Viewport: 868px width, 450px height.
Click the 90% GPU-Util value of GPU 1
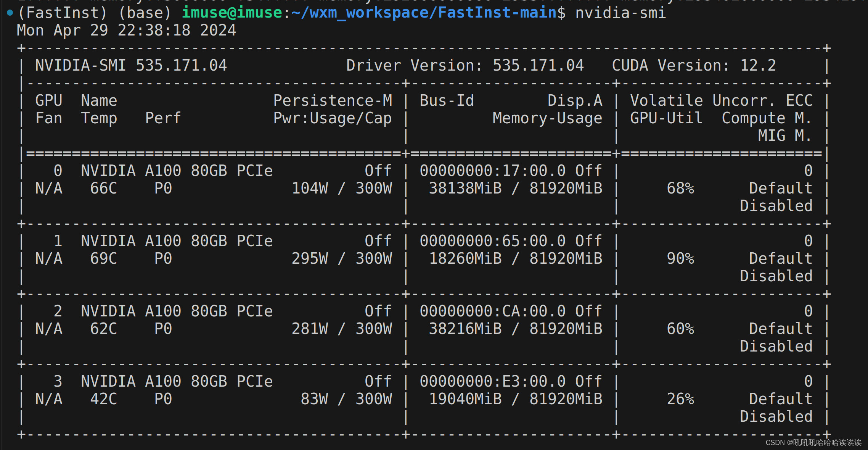pyautogui.click(x=681, y=258)
